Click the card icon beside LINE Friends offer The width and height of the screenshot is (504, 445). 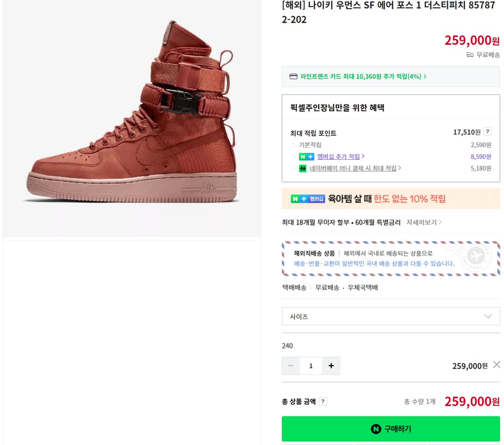click(x=293, y=76)
